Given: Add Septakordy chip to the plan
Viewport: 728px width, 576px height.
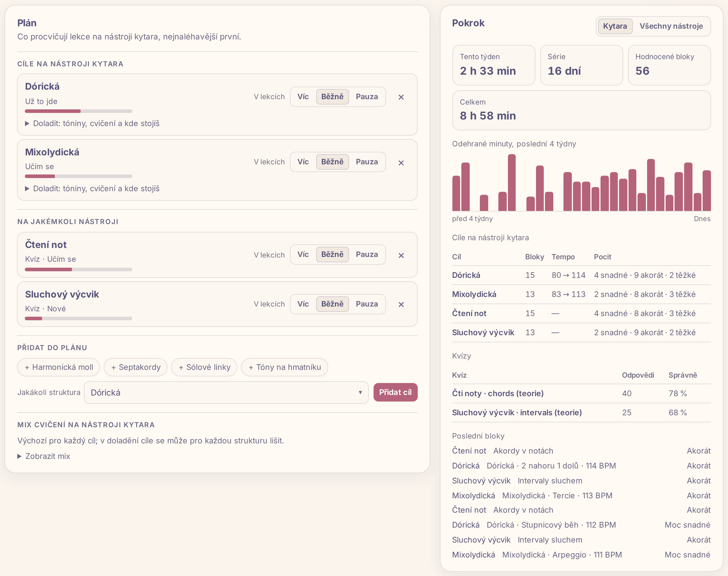Looking at the screenshot, I should 136,367.
